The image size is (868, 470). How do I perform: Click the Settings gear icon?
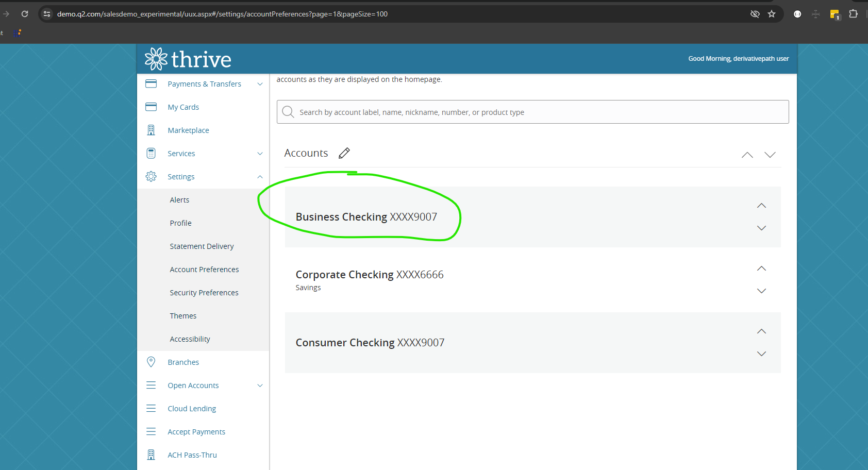[x=151, y=176]
